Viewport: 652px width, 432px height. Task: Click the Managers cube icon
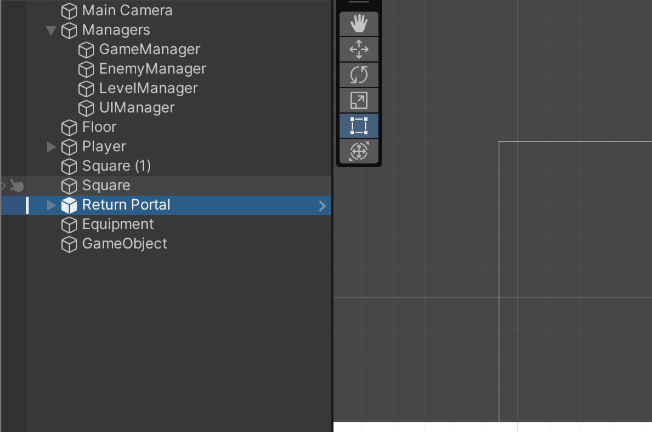[69, 30]
